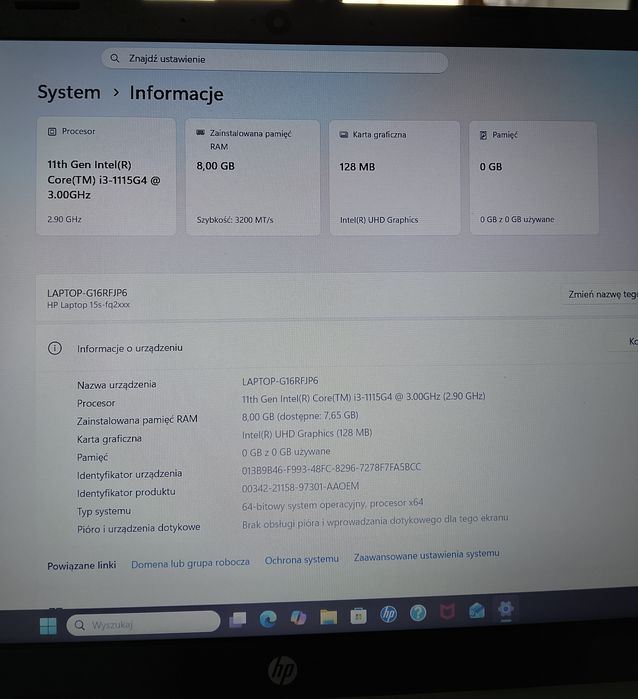Select the Intel(R) UHD Graphics (128 MB) value
Screen dimensions: 638x699
[x=307, y=433]
